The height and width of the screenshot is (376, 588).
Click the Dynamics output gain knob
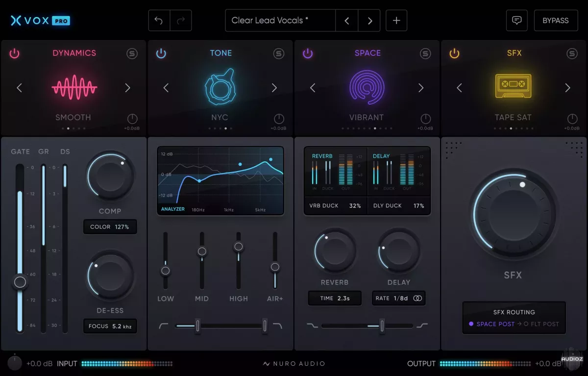(x=132, y=119)
